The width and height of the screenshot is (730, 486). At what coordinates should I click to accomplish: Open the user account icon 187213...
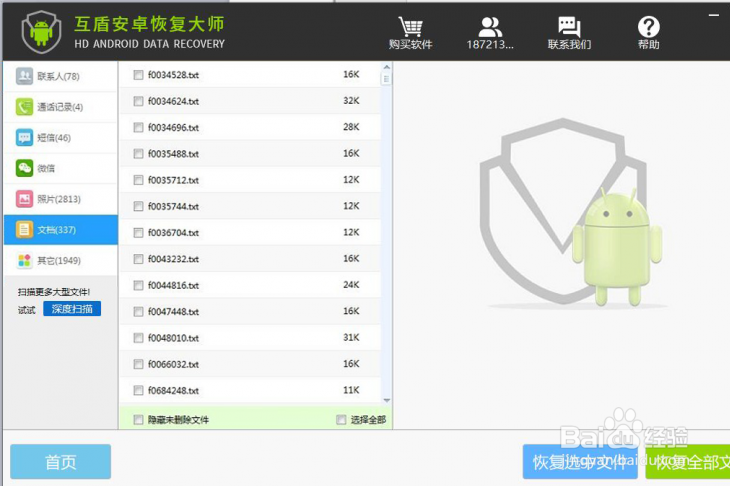pyautogui.click(x=490, y=27)
